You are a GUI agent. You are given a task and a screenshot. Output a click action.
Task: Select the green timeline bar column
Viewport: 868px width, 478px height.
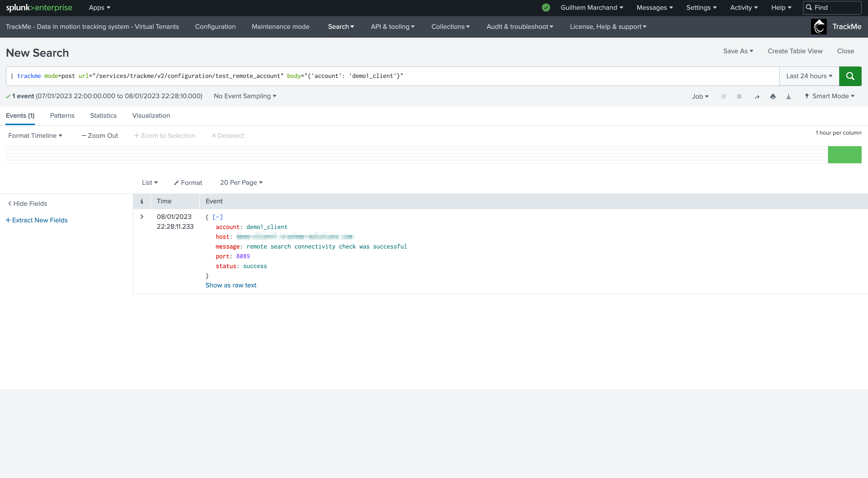pos(844,155)
